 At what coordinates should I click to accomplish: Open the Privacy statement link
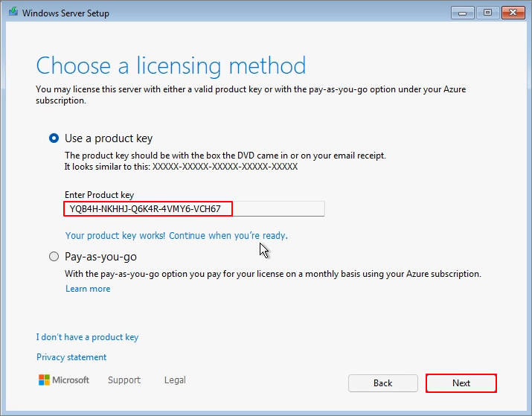(71, 357)
